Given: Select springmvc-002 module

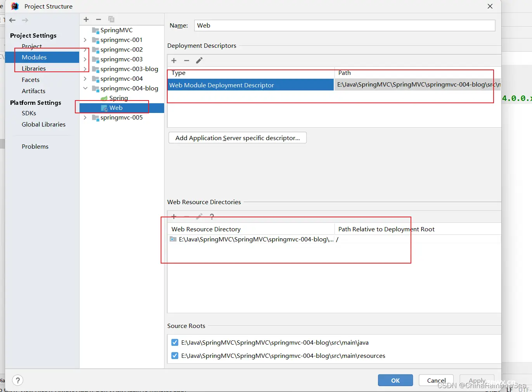Looking at the screenshot, I should coord(121,50).
